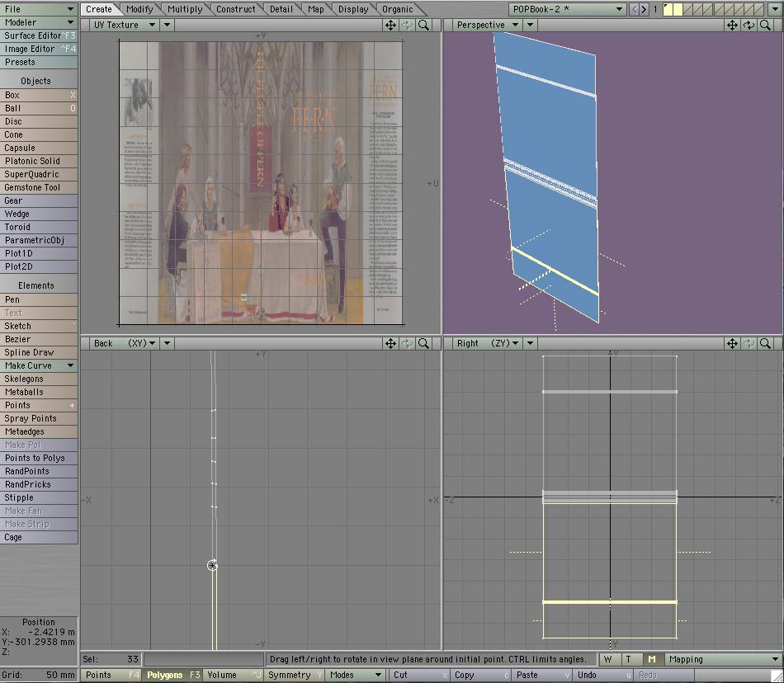Select the Bezier tool
The image size is (784, 683).
coord(39,339)
